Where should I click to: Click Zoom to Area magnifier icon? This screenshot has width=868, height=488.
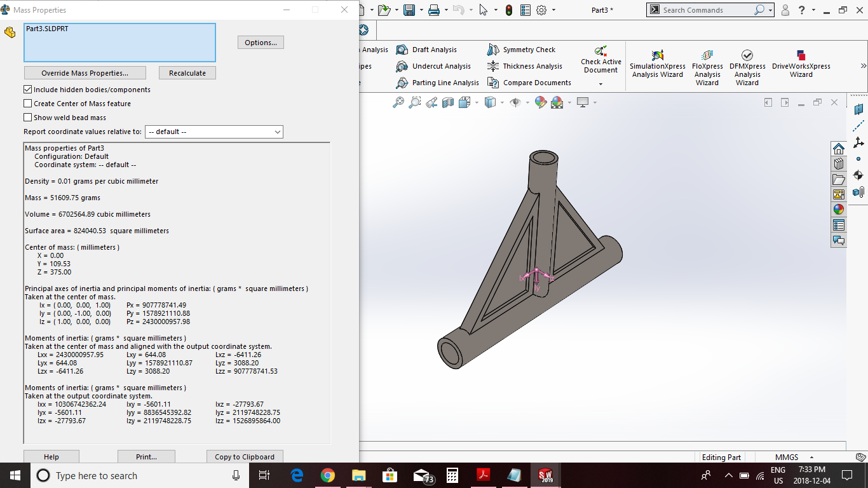[x=415, y=102]
